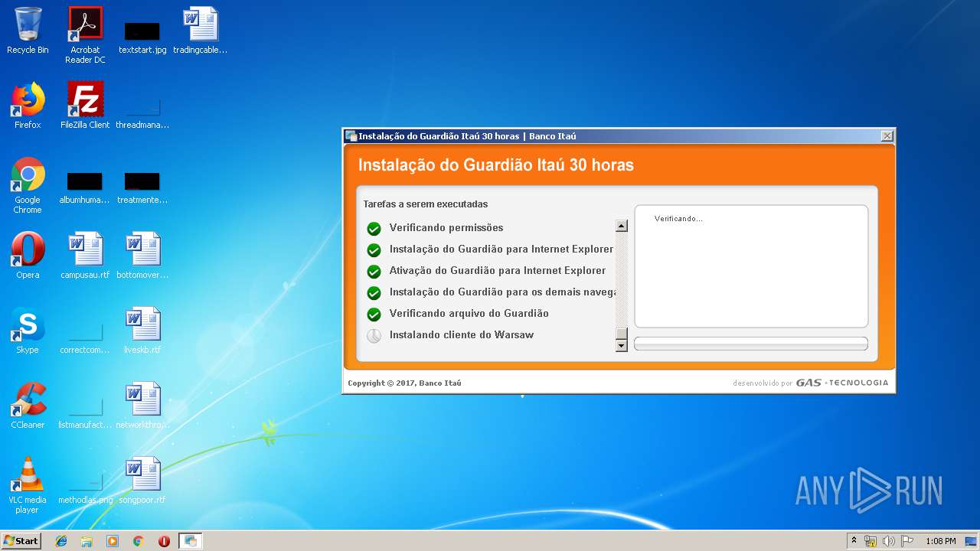The height and width of the screenshot is (551, 980).
Task: Select the treatmente file icon
Action: pos(142,187)
